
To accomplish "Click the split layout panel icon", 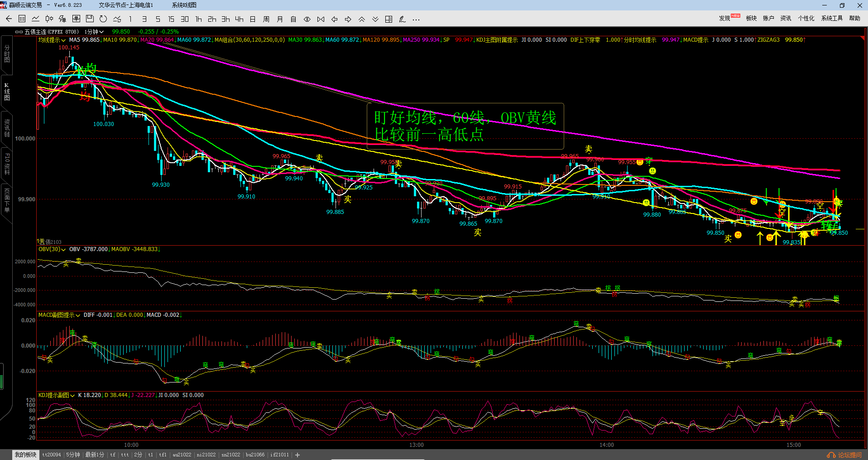I will point(388,19).
